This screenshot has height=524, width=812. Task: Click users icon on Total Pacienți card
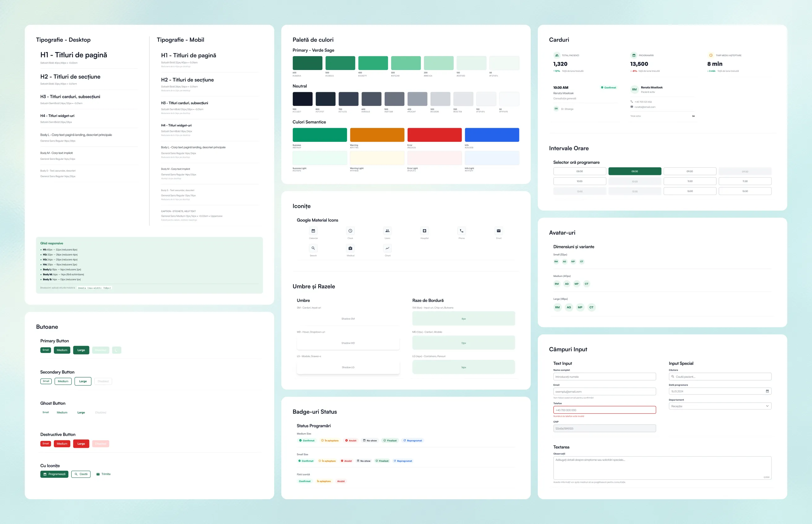click(x=556, y=55)
